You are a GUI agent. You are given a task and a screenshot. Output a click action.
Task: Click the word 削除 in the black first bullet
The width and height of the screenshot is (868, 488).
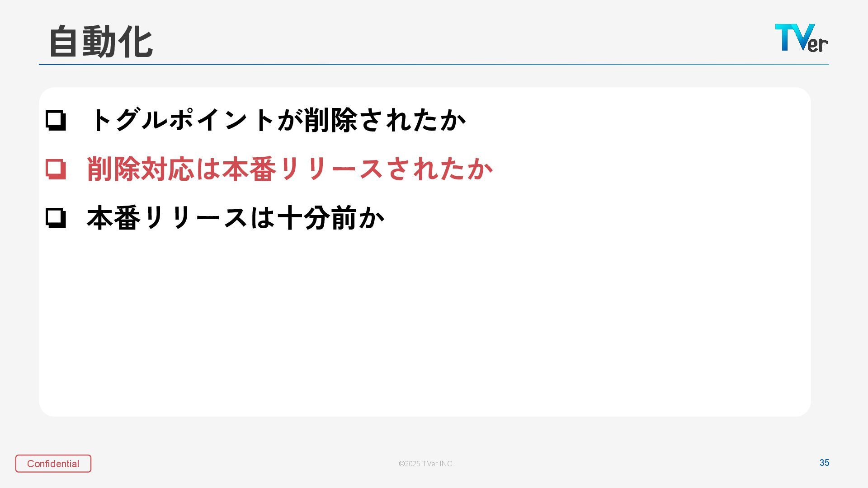[x=330, y=120]
